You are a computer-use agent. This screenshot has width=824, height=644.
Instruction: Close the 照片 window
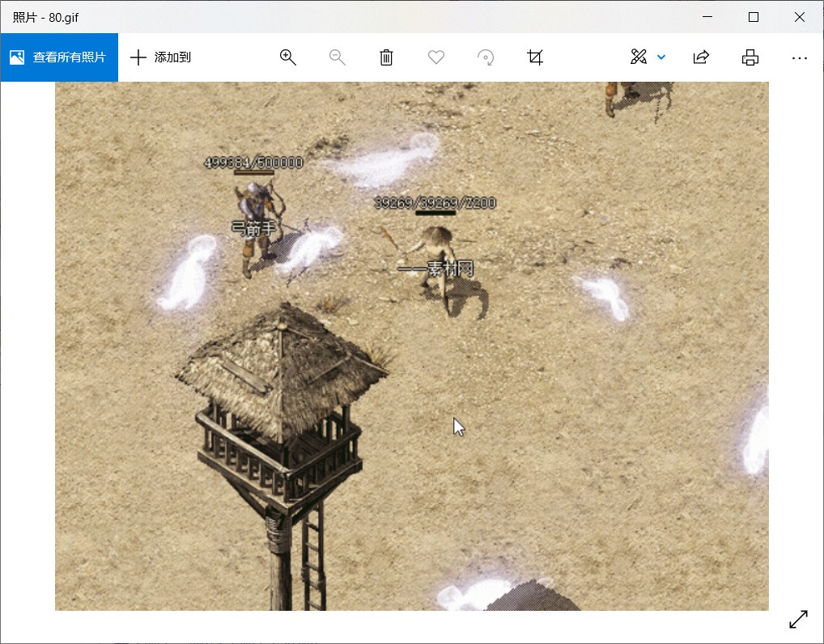[x=799, y=17]
